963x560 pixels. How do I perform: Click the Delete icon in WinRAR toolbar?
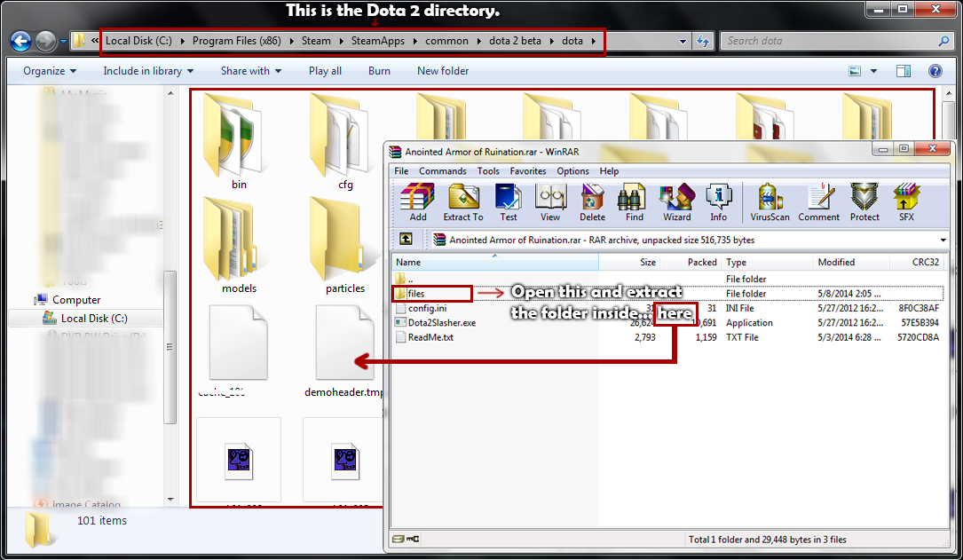click(592, 202)
